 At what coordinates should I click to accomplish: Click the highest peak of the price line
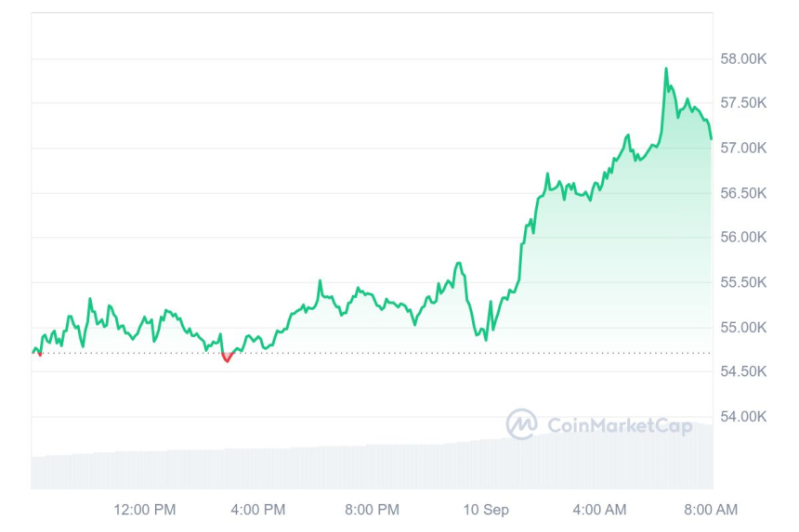coord(666,69)
